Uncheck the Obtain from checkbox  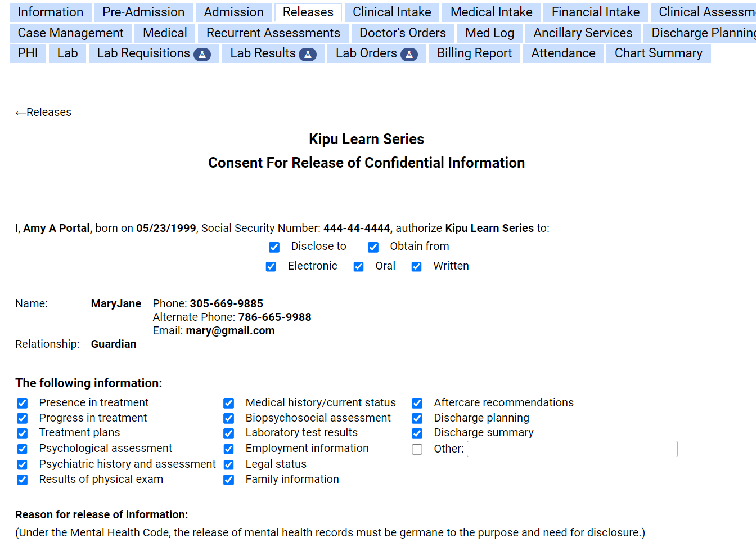click(x=373, y=247)
